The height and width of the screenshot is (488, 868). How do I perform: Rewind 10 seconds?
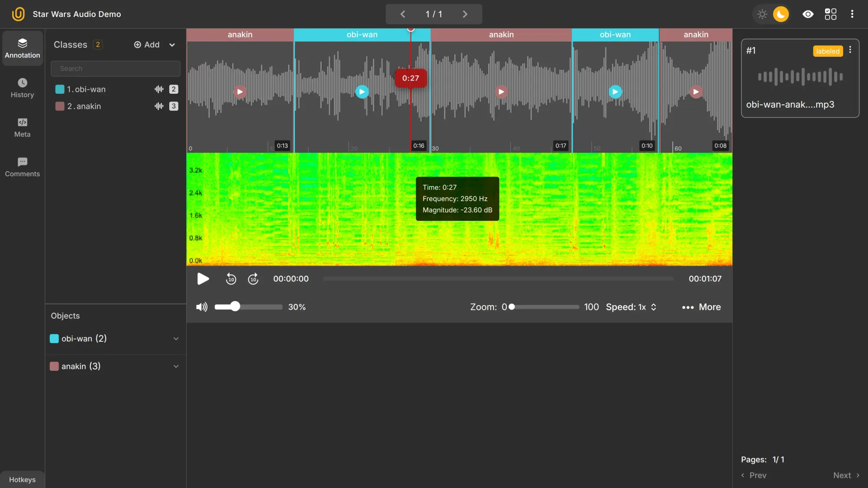pyautogui.click(x=231, y=279)
